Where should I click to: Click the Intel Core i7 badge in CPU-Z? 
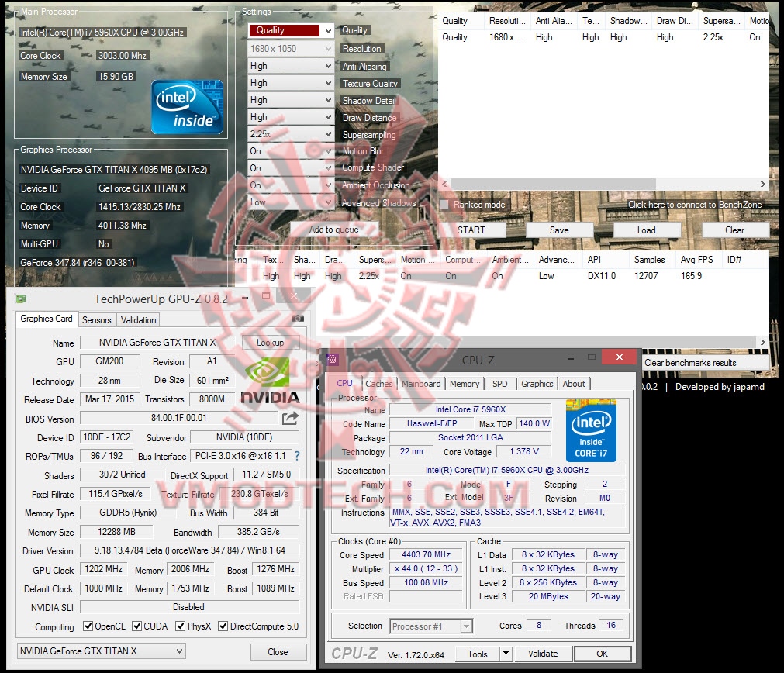[x=591, y=430]
